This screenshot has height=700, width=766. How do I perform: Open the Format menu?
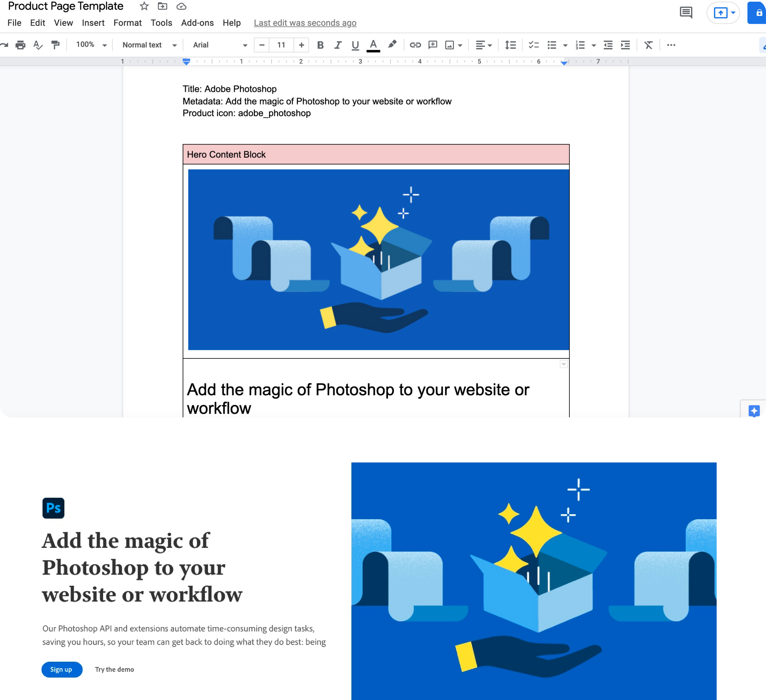[128, 23]
